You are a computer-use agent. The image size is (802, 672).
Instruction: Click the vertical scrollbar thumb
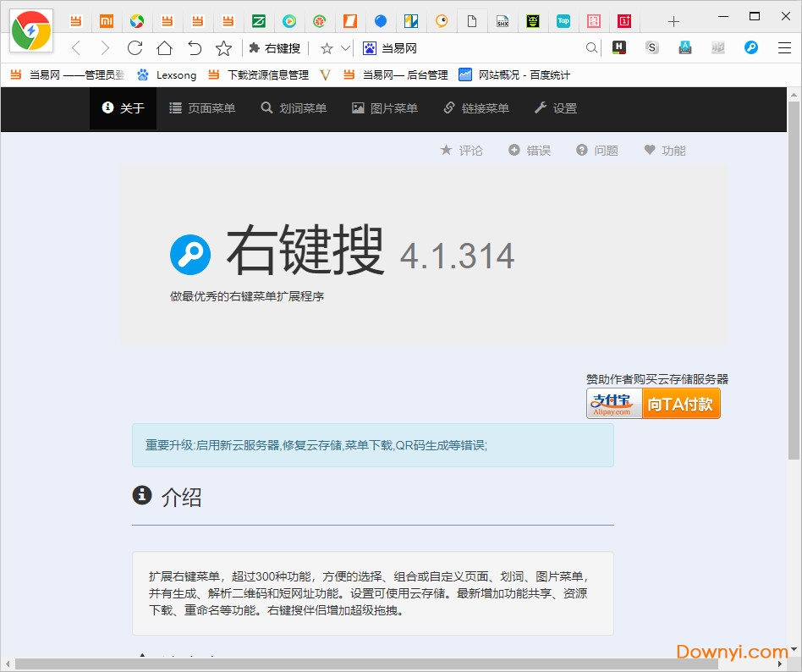pyautogui.click(x=794, y=279)
